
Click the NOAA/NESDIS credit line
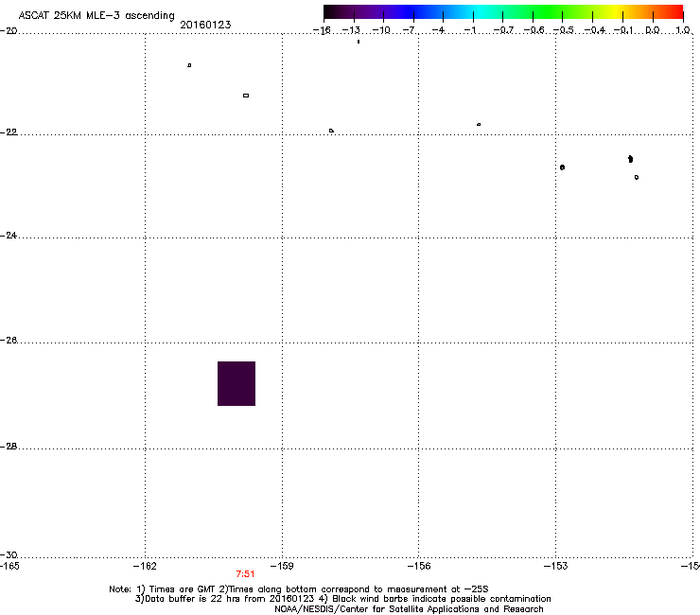(x=409, y=609)
